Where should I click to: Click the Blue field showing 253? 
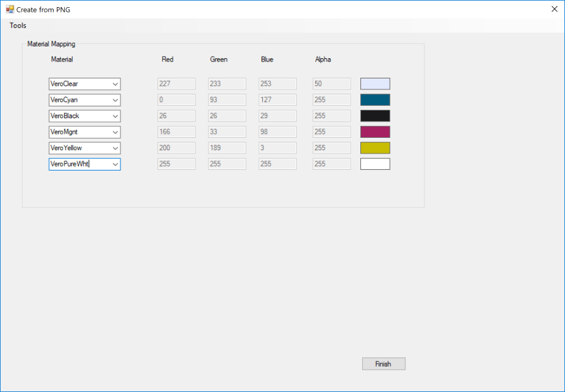click(x=277, y=84)
